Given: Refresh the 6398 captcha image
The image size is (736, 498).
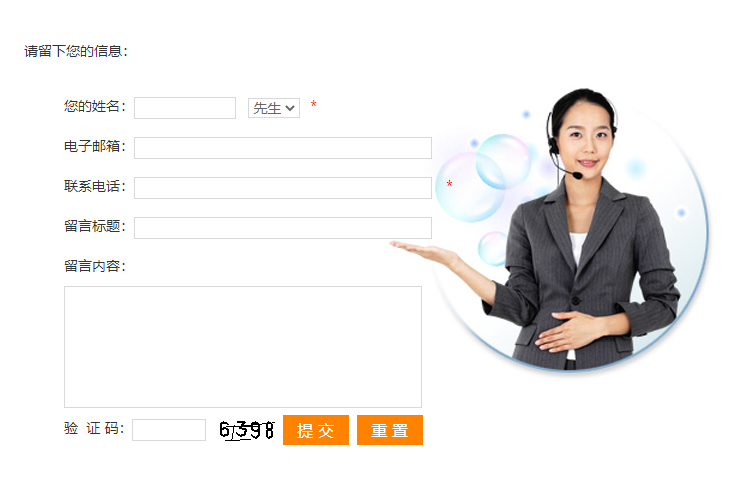Looking at the screenshot, I should (246, 430).
